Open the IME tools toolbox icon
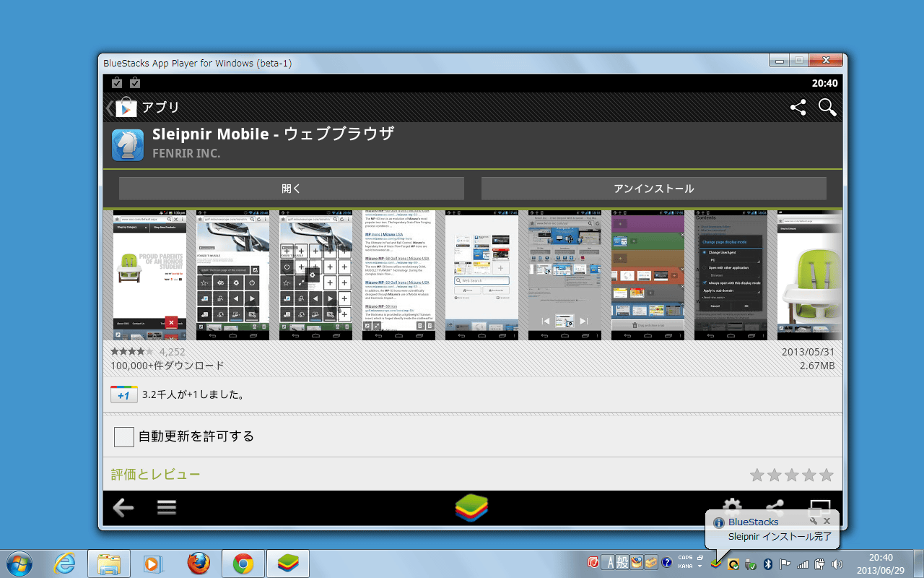Image resolution: width=924 pixels, height=578 pixels. tap(651, 562)
